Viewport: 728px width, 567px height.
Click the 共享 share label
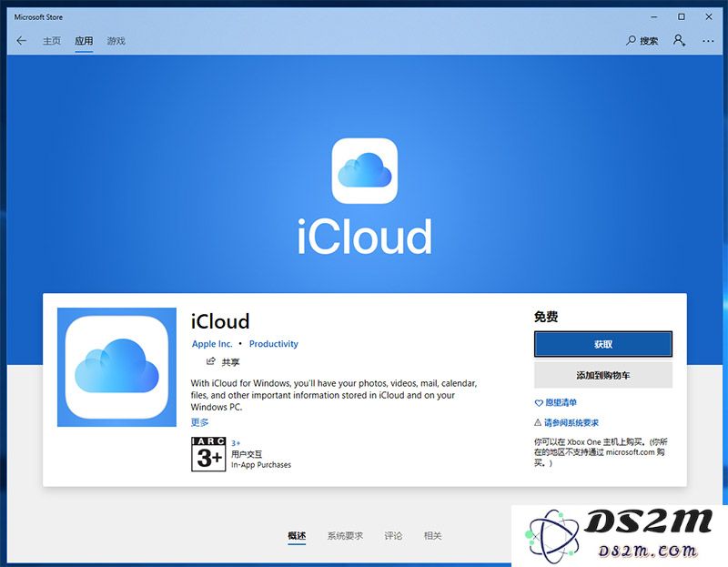click(x=231, y=362)
